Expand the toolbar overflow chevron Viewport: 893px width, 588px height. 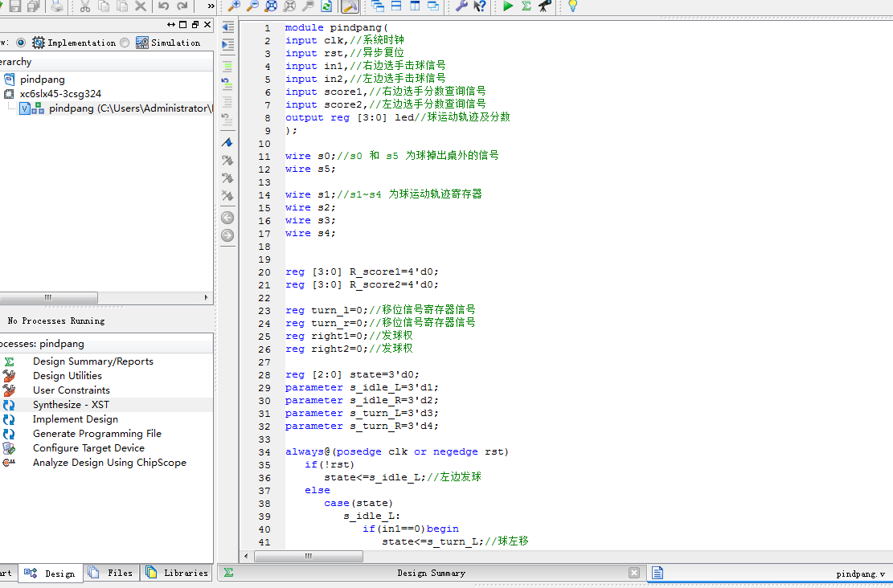click(209, 6)
